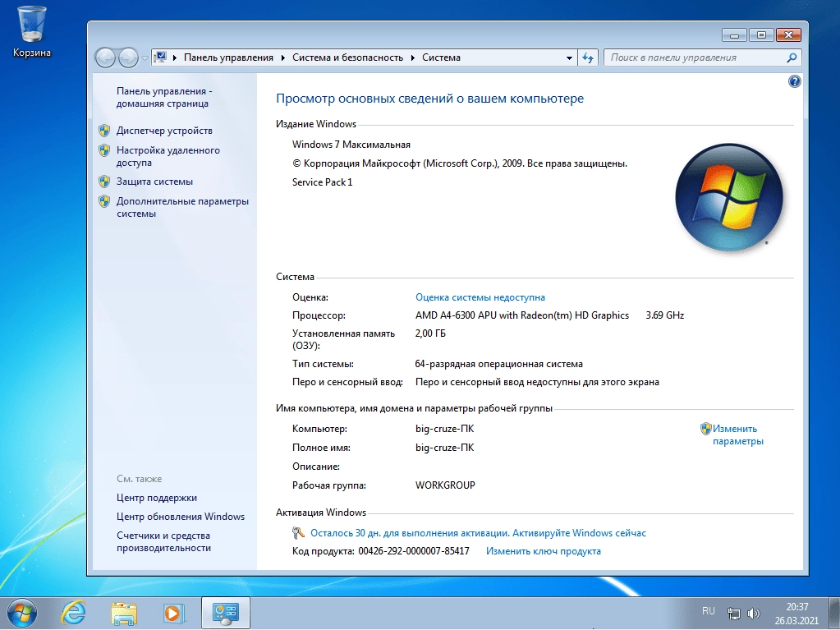This screenshot has height=630, width=840.
Task: Click shield icon beside Изменить параметры
Action: 706,429
